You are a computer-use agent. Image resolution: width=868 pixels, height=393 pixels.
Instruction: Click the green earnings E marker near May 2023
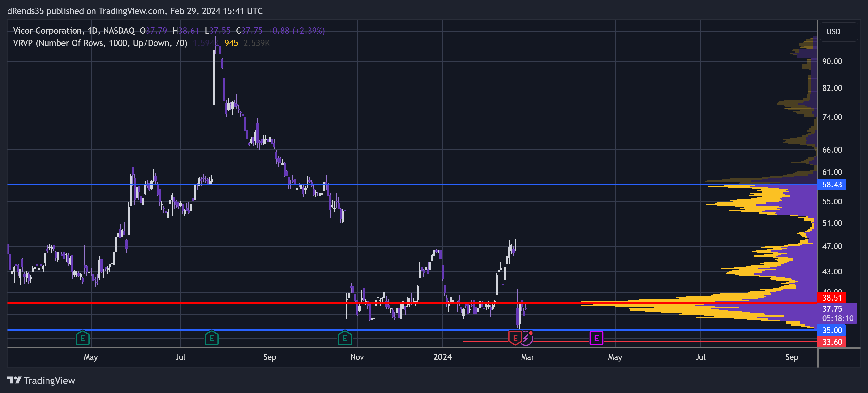tap(83, 338)
